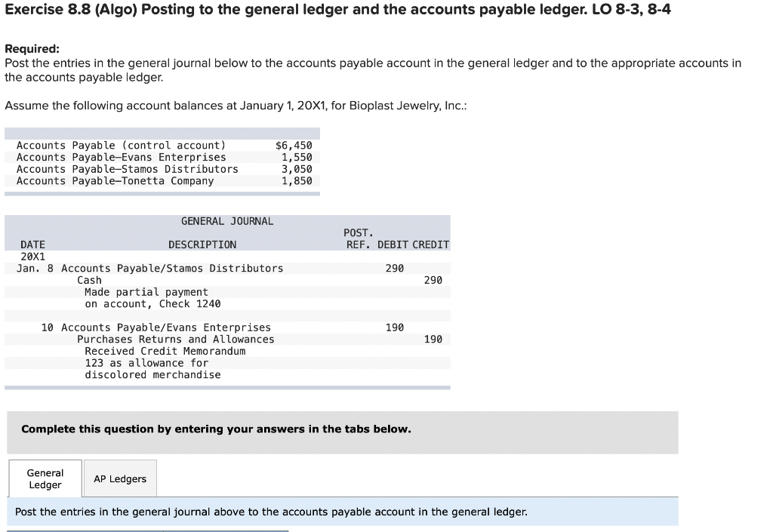This screenshot has height=532, width=773.
Task: Click the GENERAL JOURNAL table header
Action: (227, 221)
